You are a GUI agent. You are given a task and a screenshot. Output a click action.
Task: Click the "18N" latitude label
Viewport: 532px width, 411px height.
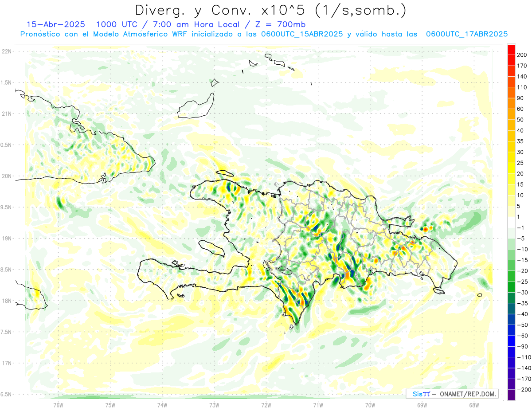pos(7,301)
